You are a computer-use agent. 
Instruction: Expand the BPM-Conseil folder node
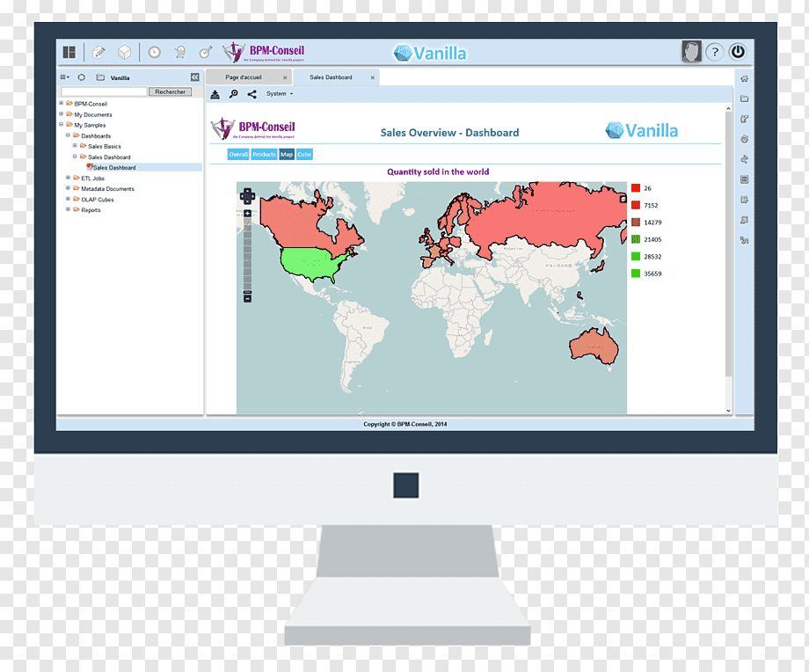(x=62, y=103)
